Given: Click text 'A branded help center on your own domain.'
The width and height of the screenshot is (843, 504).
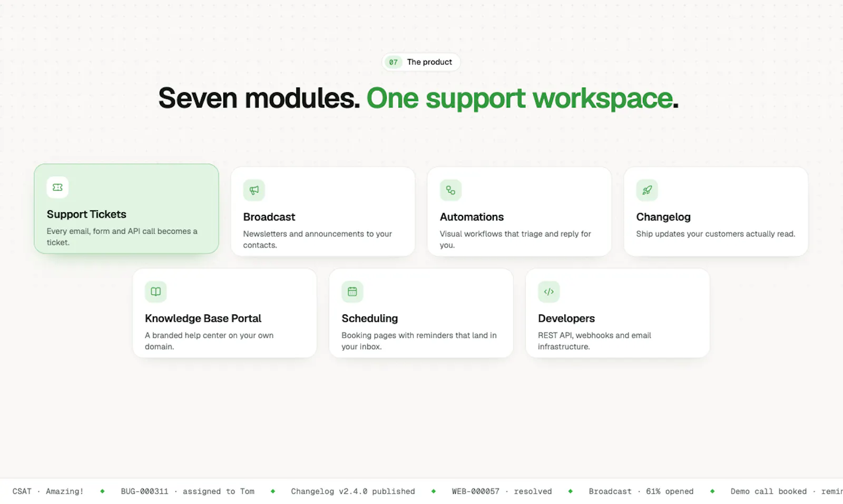Looking at the screenshot, I should click(209, 341).
